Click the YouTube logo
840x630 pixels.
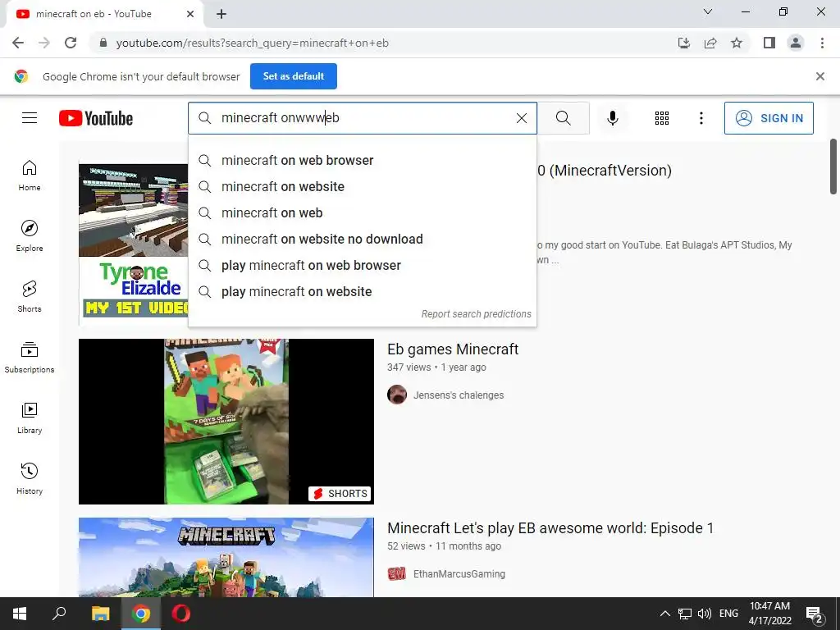[x=96, y=118]
